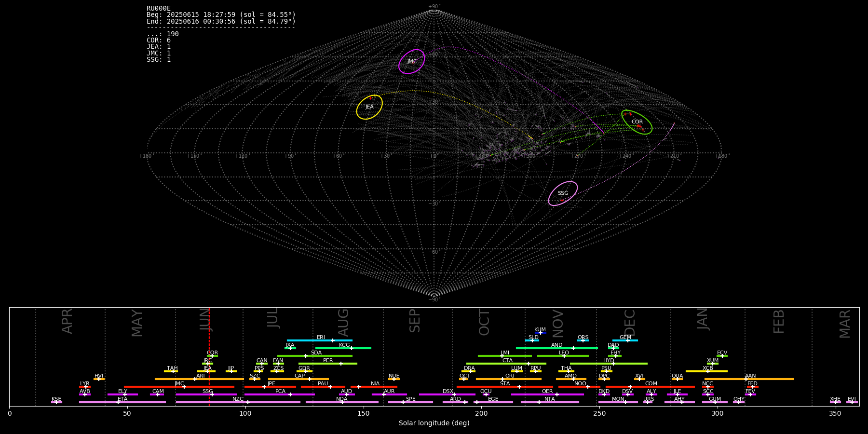Click the ORI shower label in timeline
This screenshot has height=434, width=868.
click(x=510, y=376)
